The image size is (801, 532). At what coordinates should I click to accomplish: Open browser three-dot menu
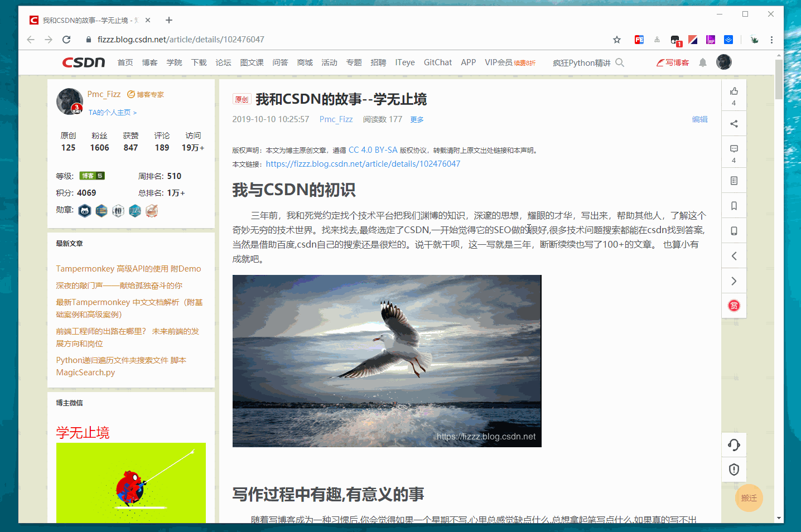tap(771, 40)
